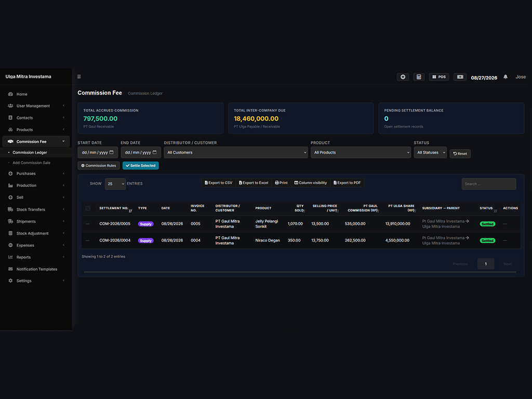The width and height of the screenshot is (532, 399).
Task: Select Commission Ledger submenu item
Action: click(30, 152)
